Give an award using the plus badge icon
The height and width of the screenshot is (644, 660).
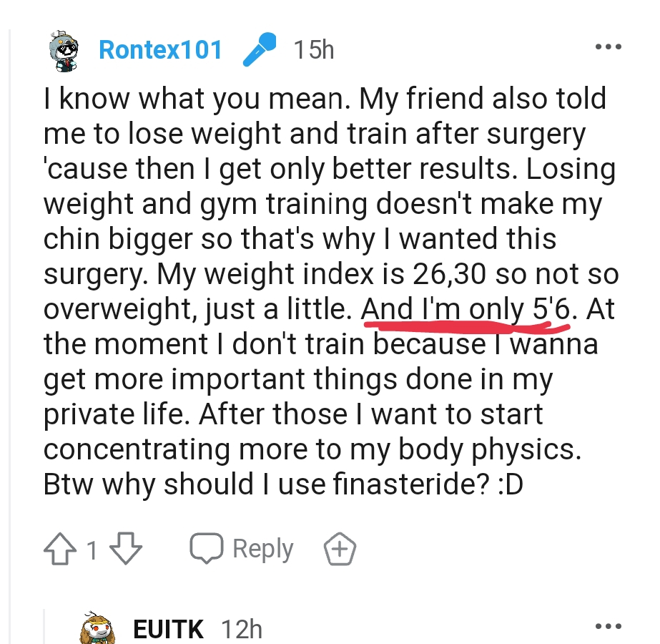coord(340,548)
